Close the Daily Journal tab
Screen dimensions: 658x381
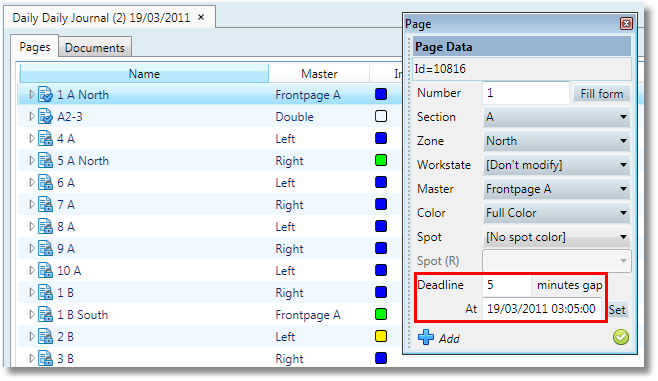click(x=201, y=17)
